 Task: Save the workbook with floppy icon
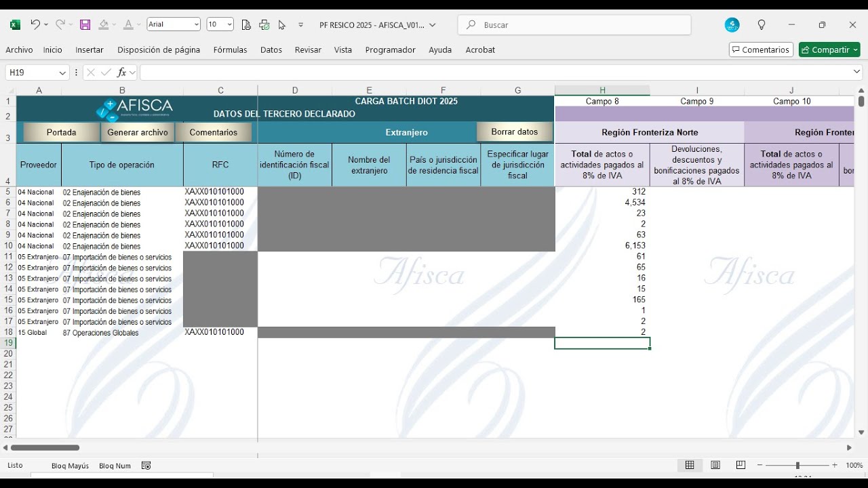coord(85,24)
